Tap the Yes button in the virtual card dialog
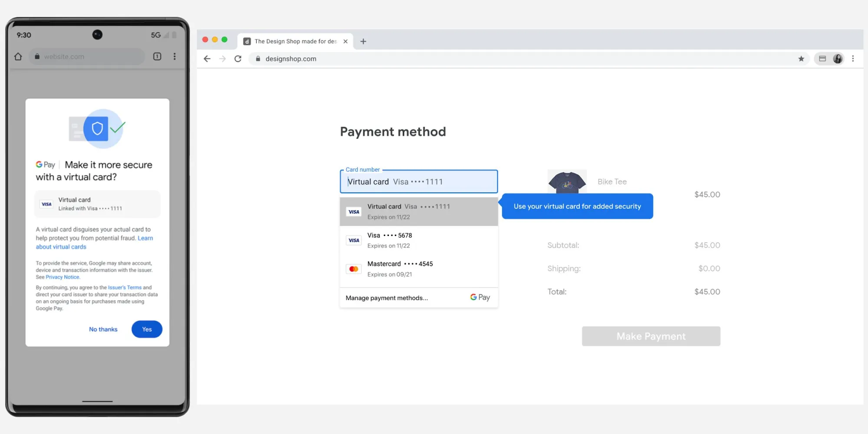Image resolution: width=868 pixels, height=434 pixels. [x=147, y=329]
